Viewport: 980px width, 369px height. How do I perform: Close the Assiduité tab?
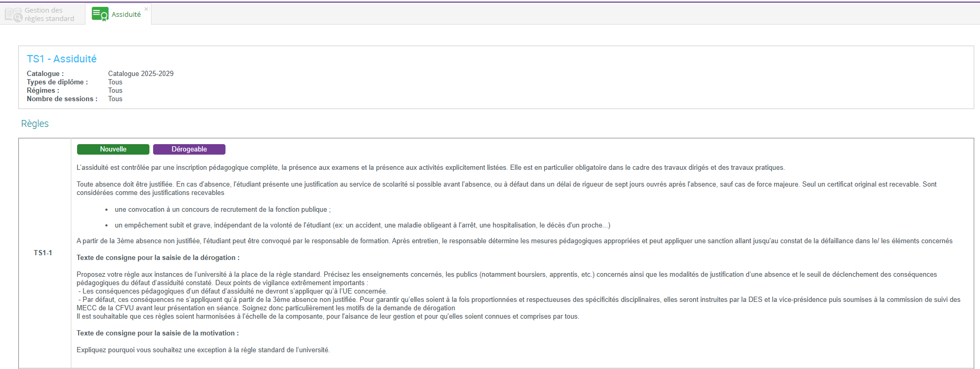pyautogui.click(x=146, y=9)
